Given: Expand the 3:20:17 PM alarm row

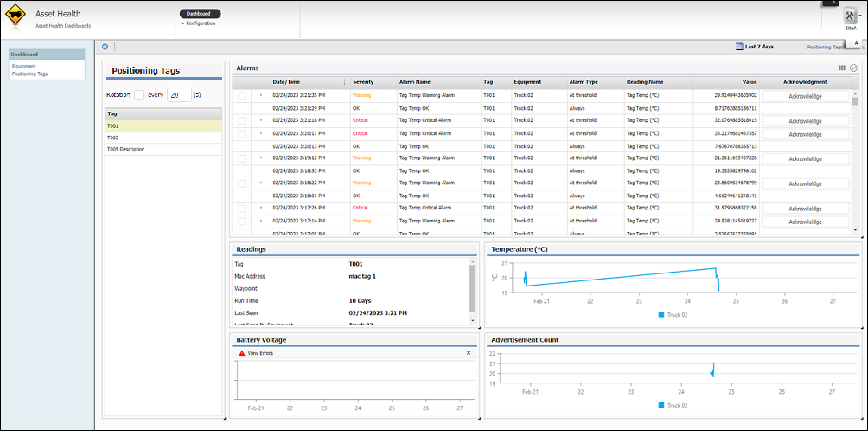Looking at the screenshot, I should pyautogui.click(x=261, y=133).
